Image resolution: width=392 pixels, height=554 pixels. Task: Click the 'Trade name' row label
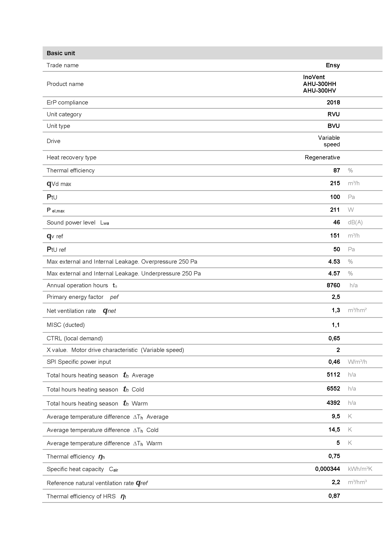coord(63,65)
